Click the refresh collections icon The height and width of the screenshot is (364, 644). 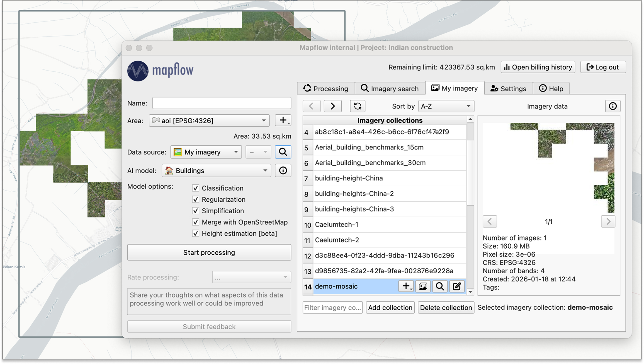(358, 106)
